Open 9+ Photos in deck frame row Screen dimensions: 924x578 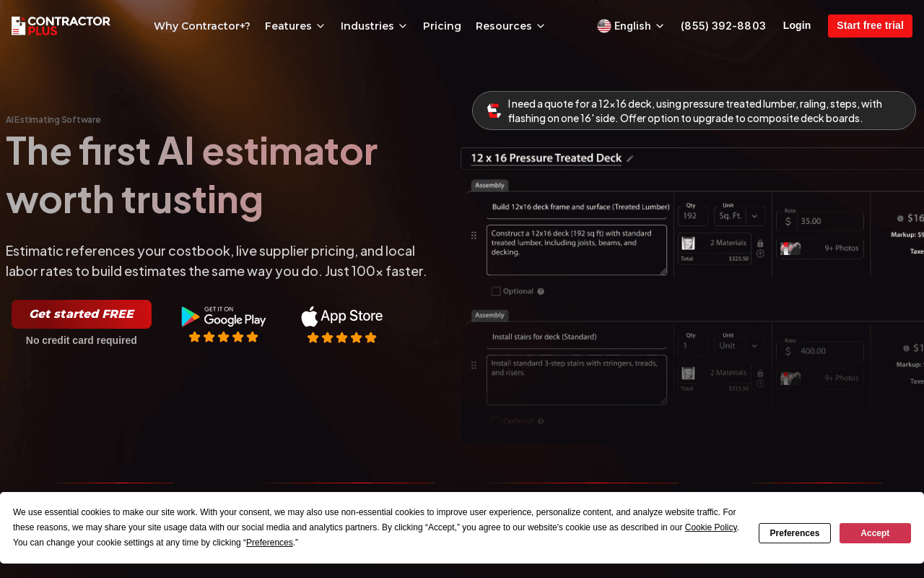[819, 249]
